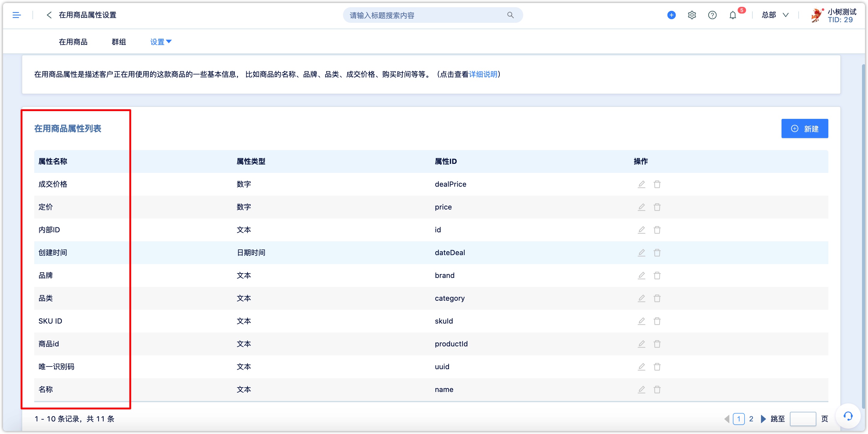Delete the 品类 attribute
Viewport: 868px width, 434px height.
[x=657, y=299]
